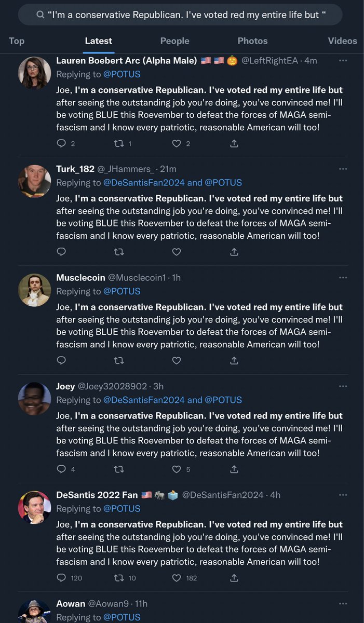Screen dimensions: 364x623
Task: Click the search query input field
Action: 180,15
